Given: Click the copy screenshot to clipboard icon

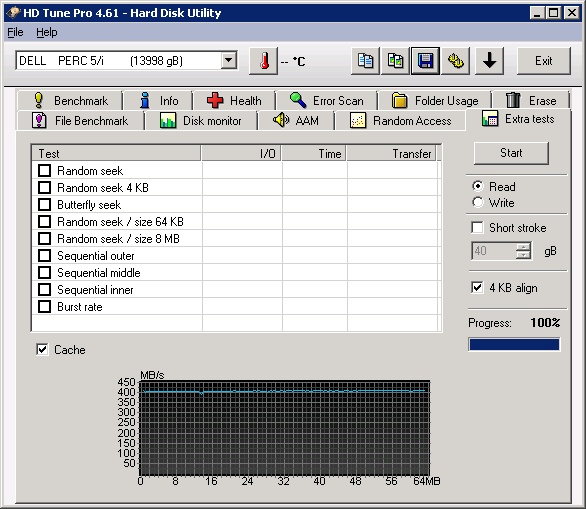Looking at the screenshot, I should (x=395, y=61).
